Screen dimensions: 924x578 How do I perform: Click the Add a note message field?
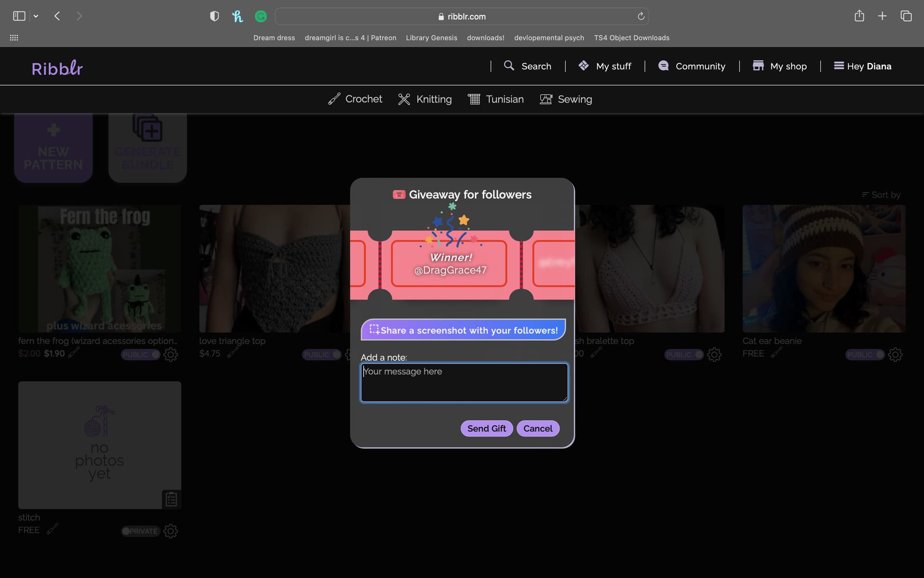point(464,383)
